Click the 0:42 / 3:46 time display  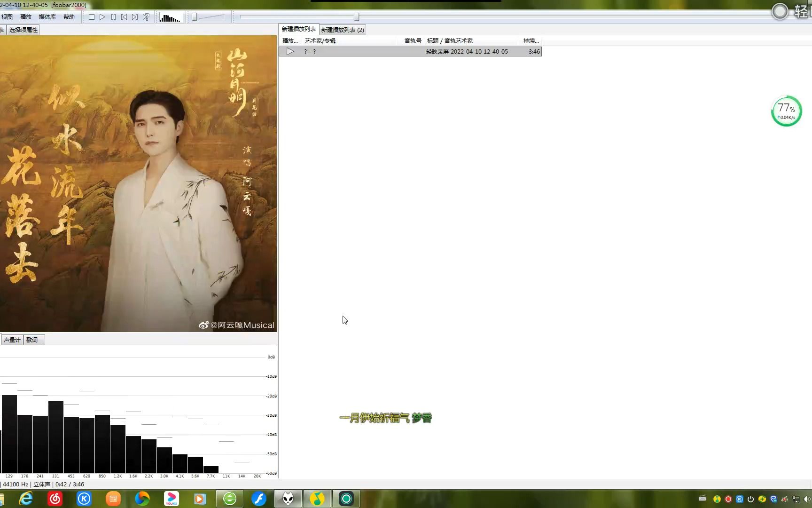click(x=70, y=484)
